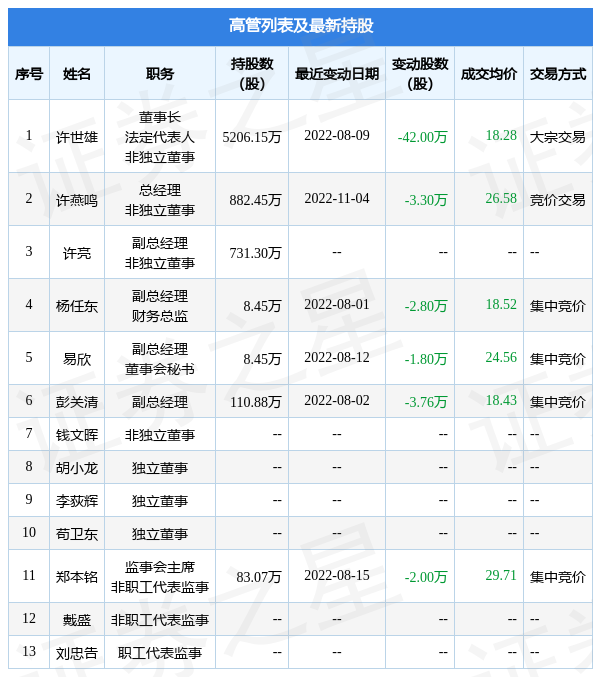Select the 最近变动日期 column header
593x677 pixels.
coord(337,74)
